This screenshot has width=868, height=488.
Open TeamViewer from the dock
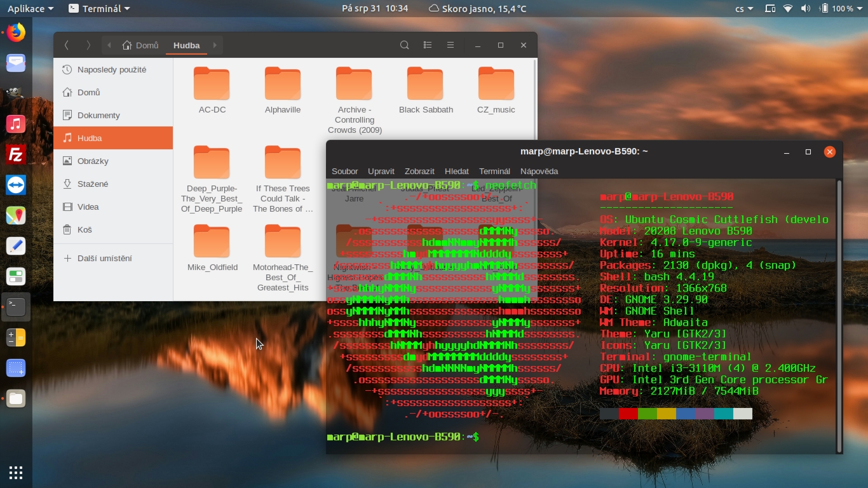coord(15,185)
